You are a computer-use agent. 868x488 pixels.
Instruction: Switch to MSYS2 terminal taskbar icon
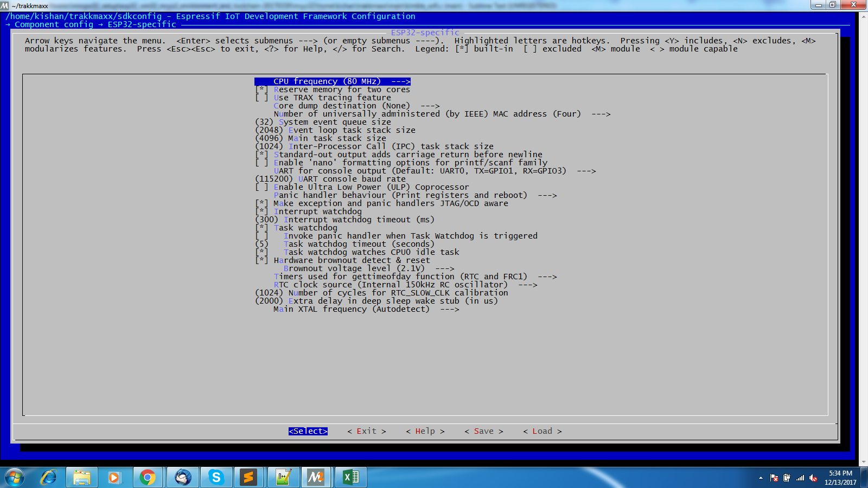(316, 478)
